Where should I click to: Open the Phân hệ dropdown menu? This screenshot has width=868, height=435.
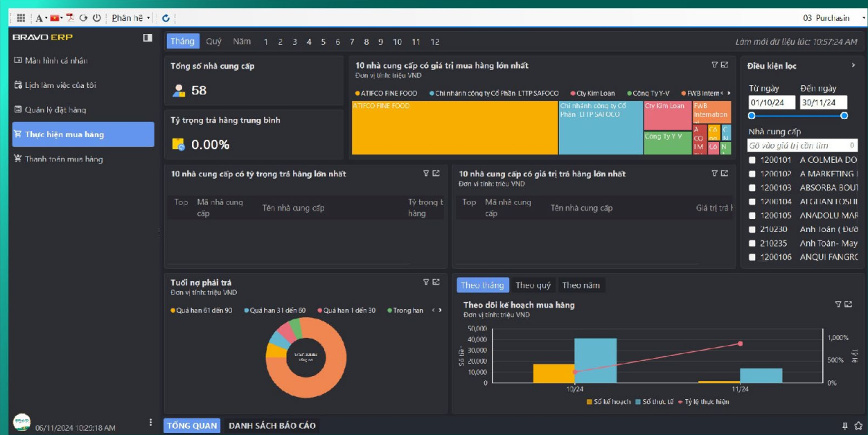(131, 18)
